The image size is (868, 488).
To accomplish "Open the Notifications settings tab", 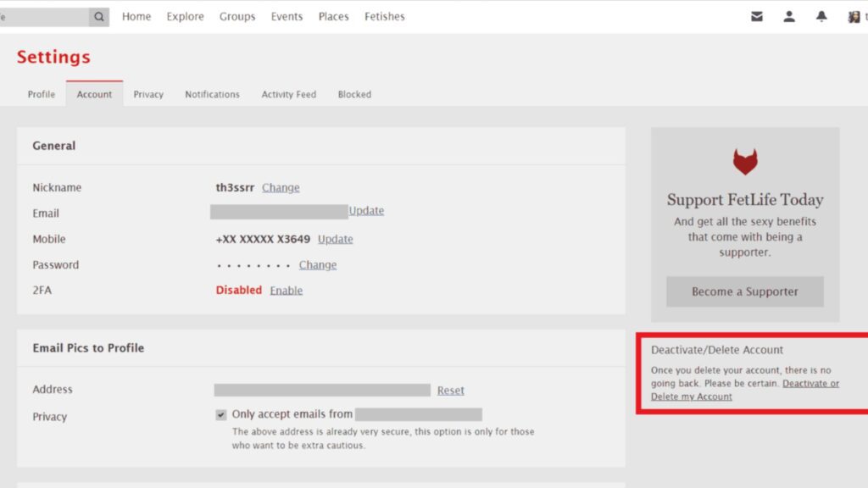I will (x=212, y=94).
